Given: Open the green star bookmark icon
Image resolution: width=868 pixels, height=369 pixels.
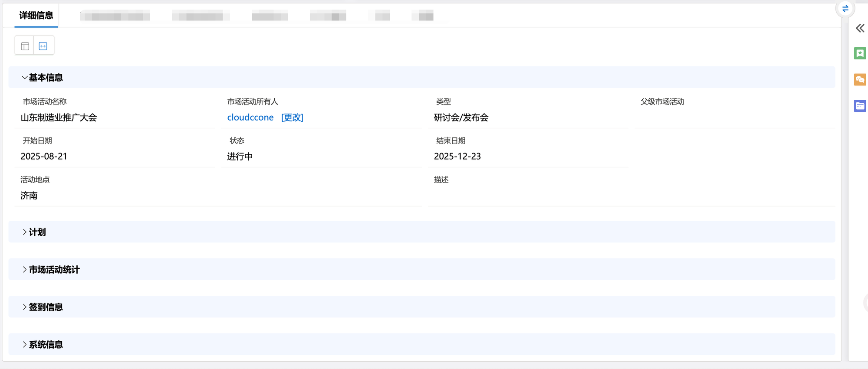Looking at the screenshot, I should tap(860, 53).
